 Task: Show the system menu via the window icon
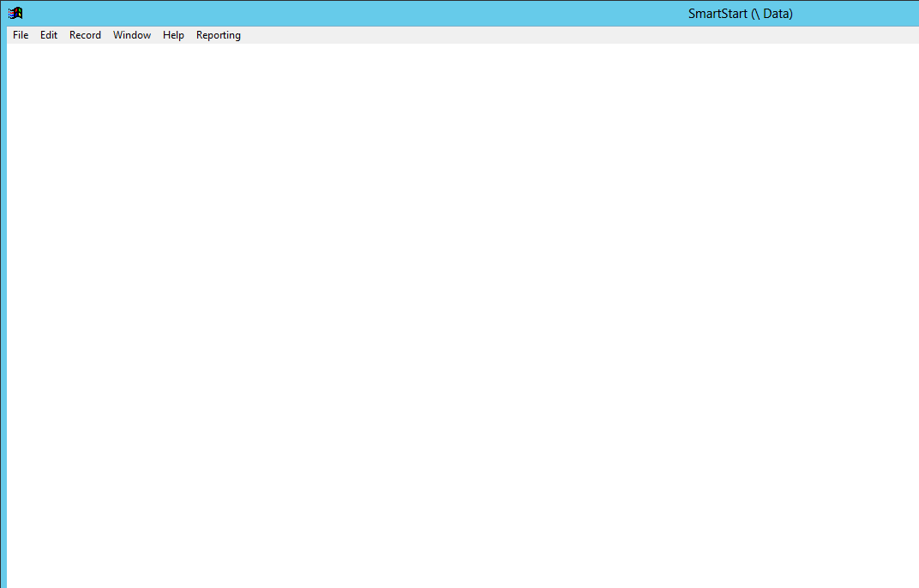[x=15, y=13]
